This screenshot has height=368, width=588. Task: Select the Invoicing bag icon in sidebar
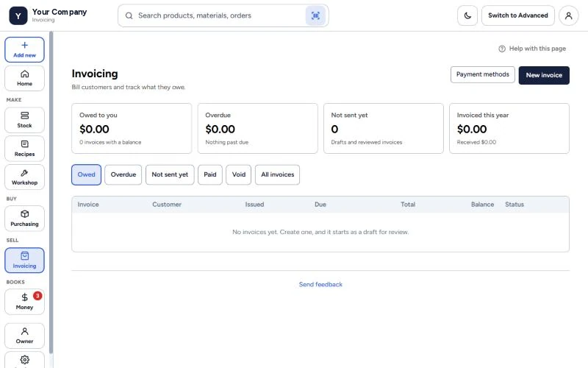click(24, 255)
